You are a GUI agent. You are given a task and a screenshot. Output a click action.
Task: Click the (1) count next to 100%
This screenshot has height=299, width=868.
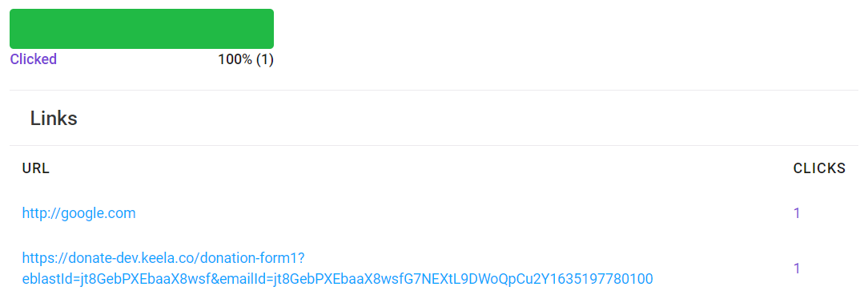[264, 59]
